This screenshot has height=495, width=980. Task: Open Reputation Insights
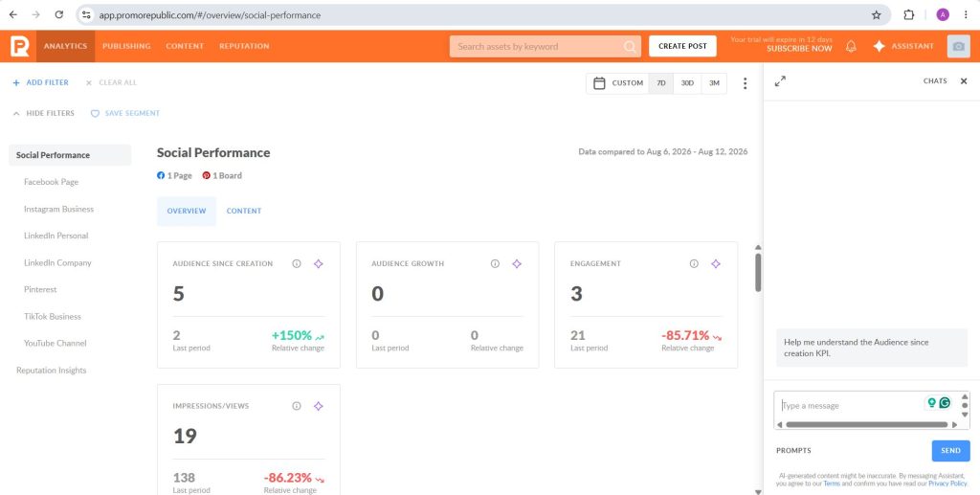point(52,371)
